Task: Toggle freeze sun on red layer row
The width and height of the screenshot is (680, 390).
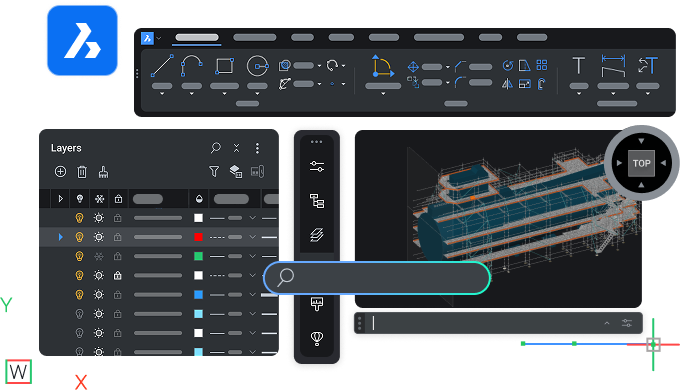Action: click(99, 237)
